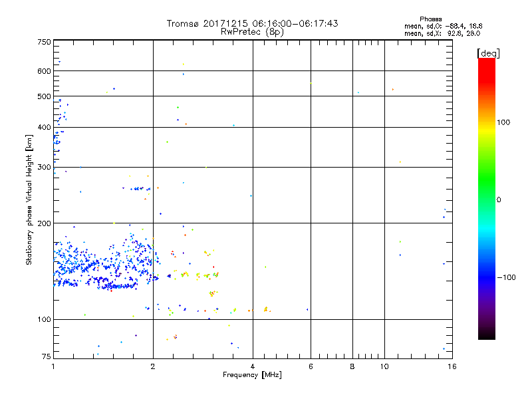Click the plot title 'Tromsø 20171215 06:16:00-06:17:43'
This screenshot has width=532, height=399.
[252, 23]
